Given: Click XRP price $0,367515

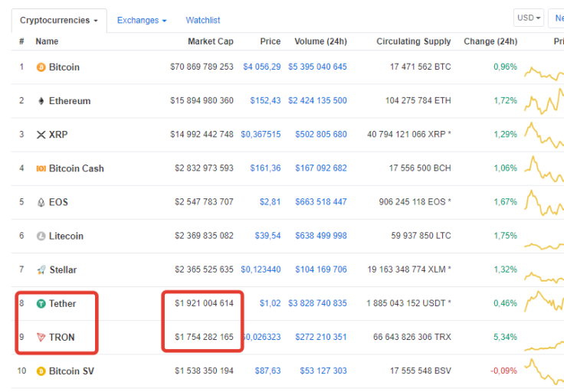Looking at the screenshot, I should click(x=261, y=135).
